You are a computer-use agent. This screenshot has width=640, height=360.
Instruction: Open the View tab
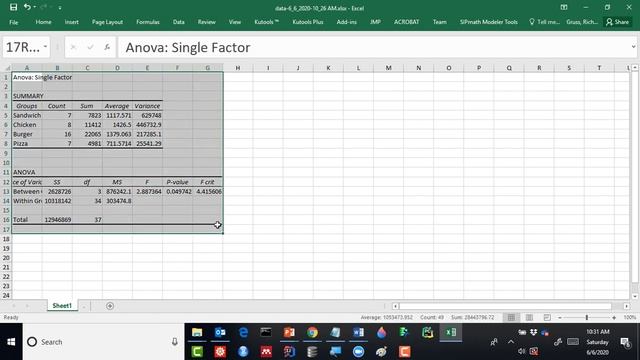coord(235,22)
